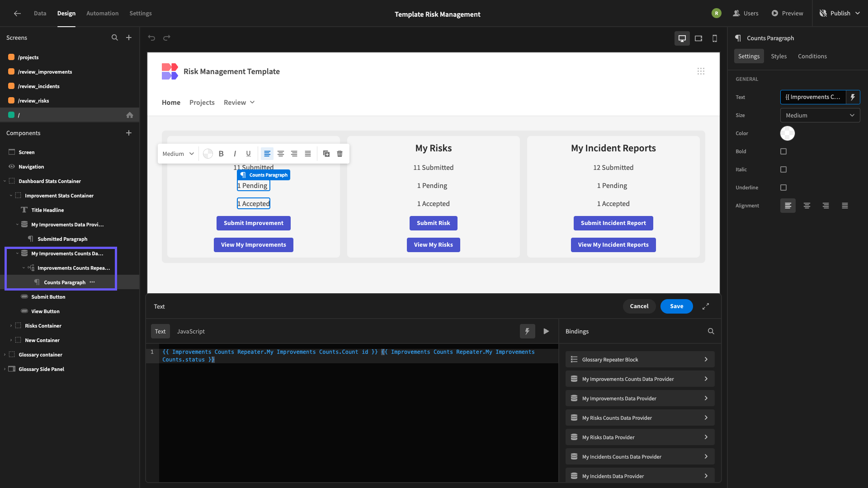Click the Conditions tab in right panel
The width and height of the screenshot is (868, 488).
point(812,56)
